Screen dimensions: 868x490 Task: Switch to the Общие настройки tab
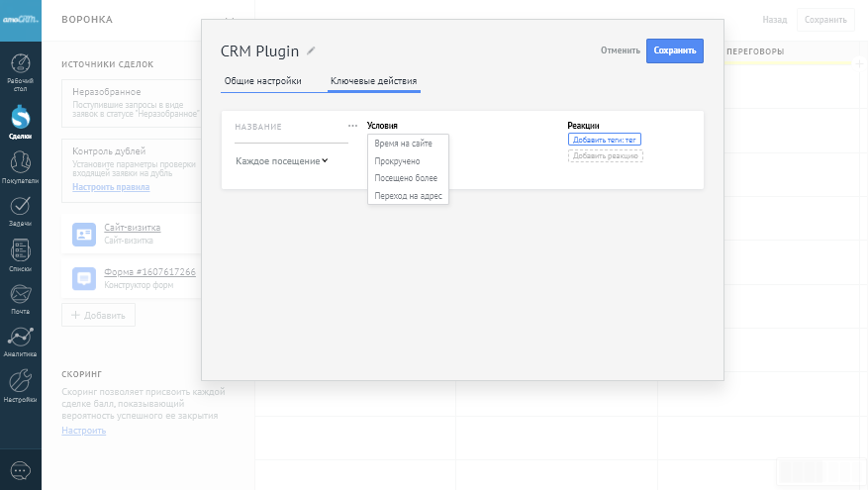263,81
